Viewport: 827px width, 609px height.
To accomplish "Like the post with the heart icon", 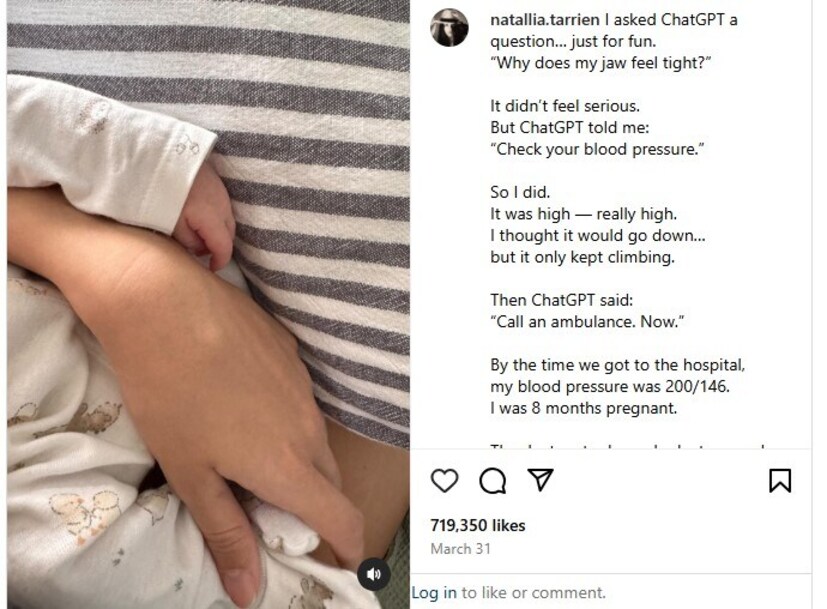I will click(x=444, y=480).
